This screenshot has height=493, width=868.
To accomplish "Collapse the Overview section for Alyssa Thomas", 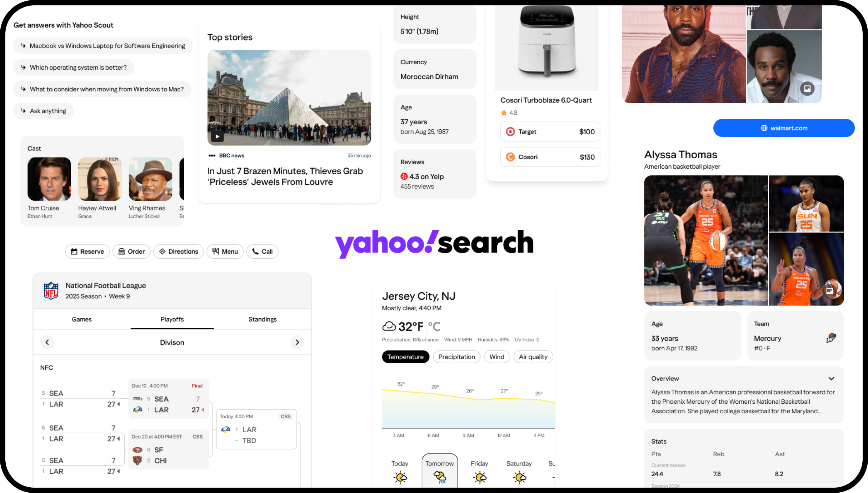I will 831,378.
